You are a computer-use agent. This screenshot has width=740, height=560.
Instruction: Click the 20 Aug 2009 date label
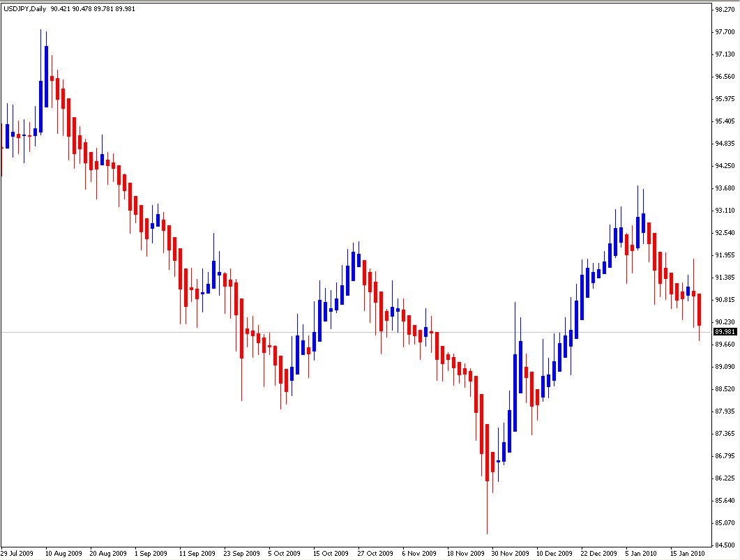click(x=108, y=553)
